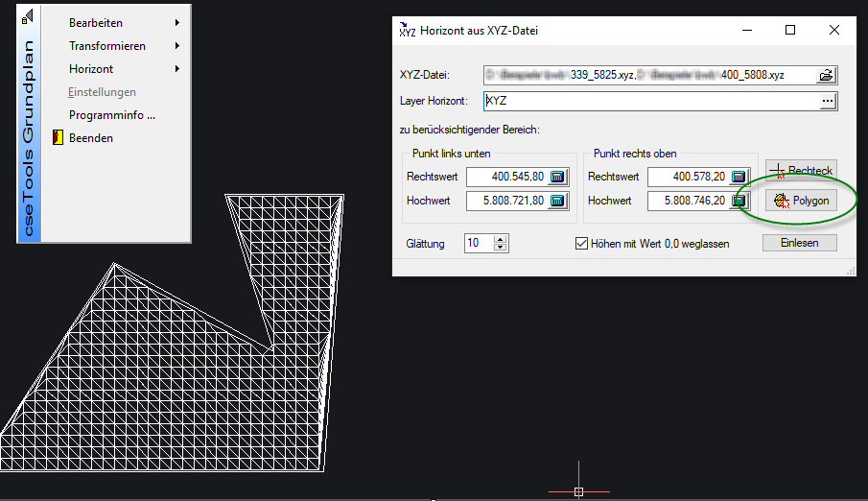The width and height of the screenshot is (868, 501).
Task: Click calculator icon beside left-bottom Rechtswert
Action: [558, 177]
